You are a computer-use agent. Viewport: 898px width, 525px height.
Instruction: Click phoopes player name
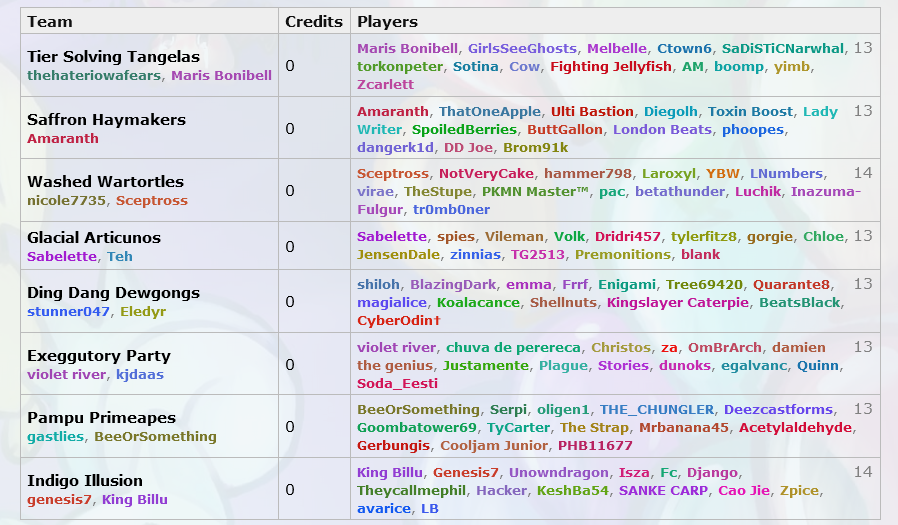(x=753, y=129)
